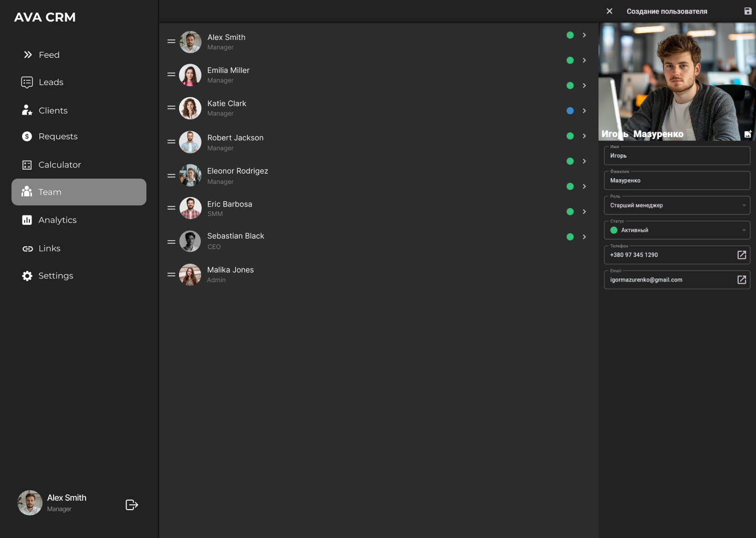Open the Settings section

point(56,275)
